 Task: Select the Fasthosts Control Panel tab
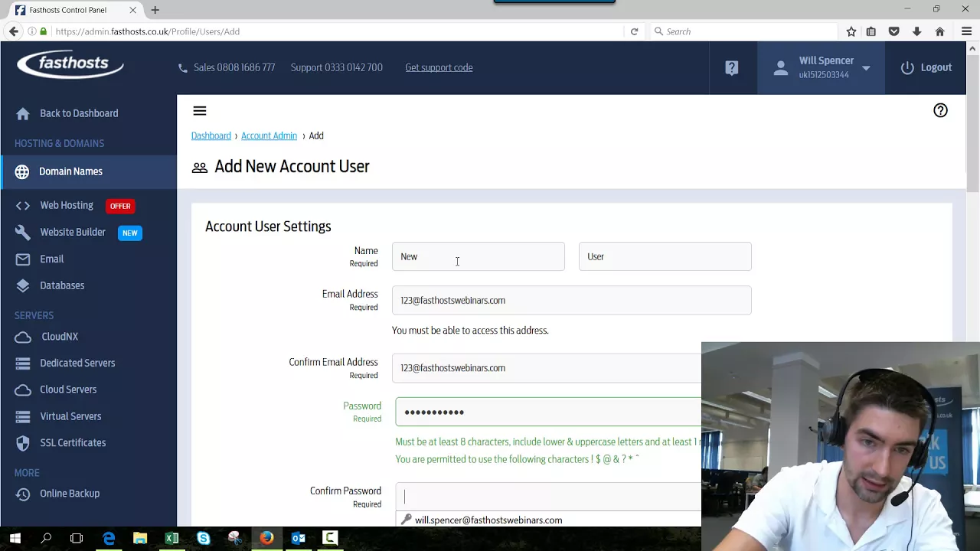(74, 10)
